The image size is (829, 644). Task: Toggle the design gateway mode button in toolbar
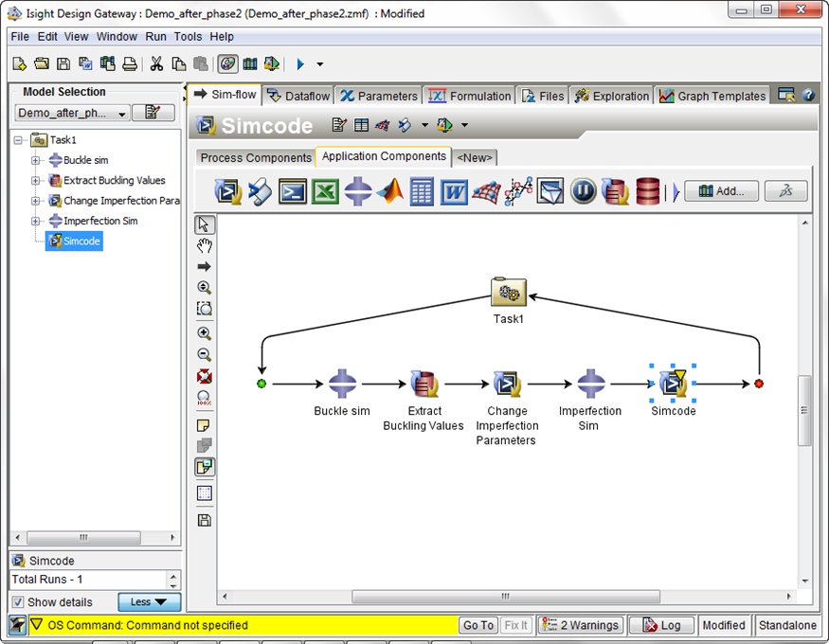[227, 63]
